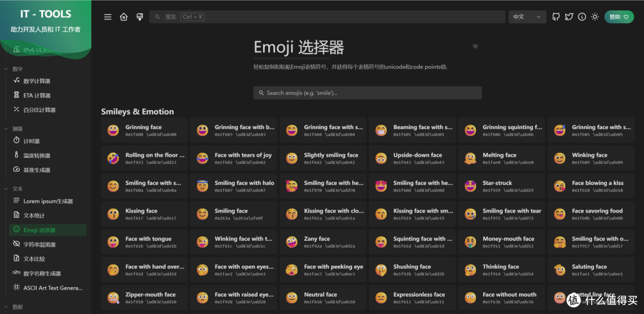Click the paint roller UI icon
644x314 pixels.
(140, 17)
